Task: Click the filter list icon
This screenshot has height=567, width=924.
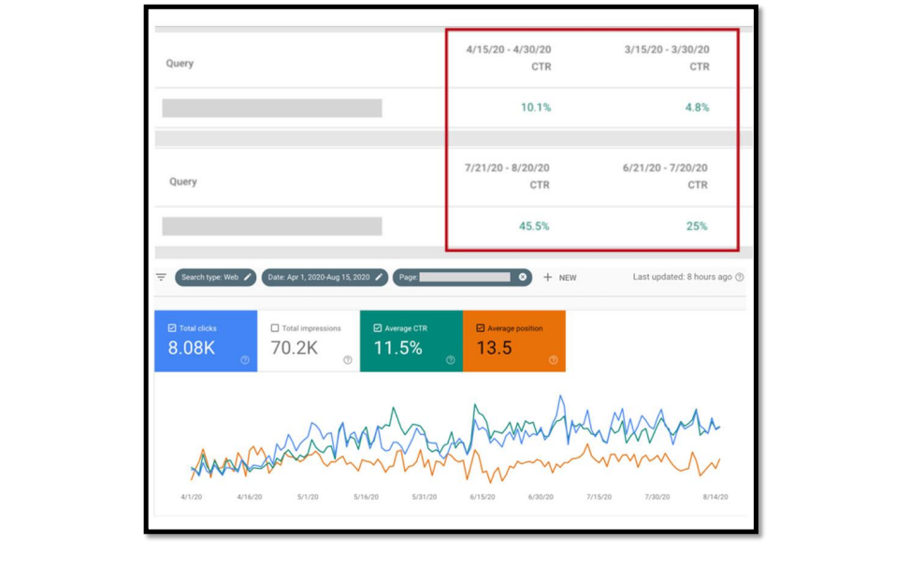Action: tap(161, 278)
